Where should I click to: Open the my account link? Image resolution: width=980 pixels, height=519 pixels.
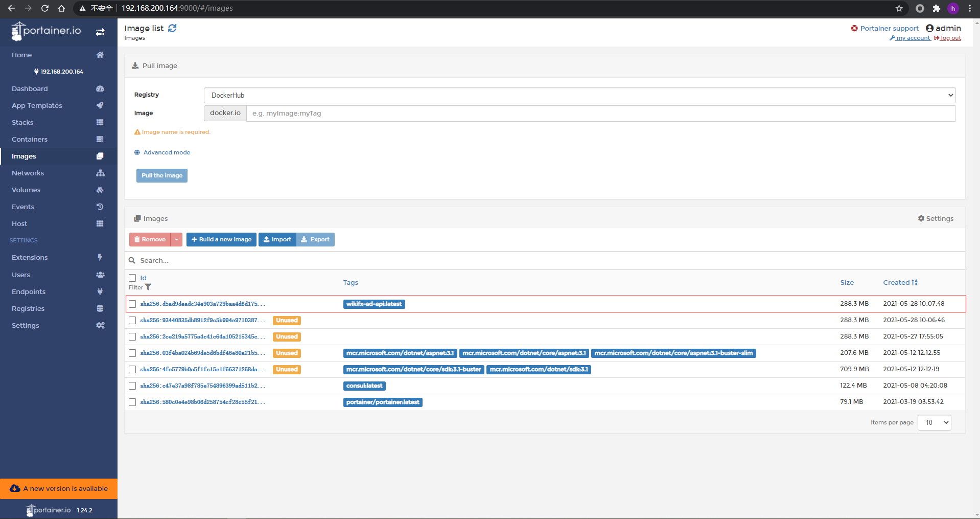[x=910, y=38]
